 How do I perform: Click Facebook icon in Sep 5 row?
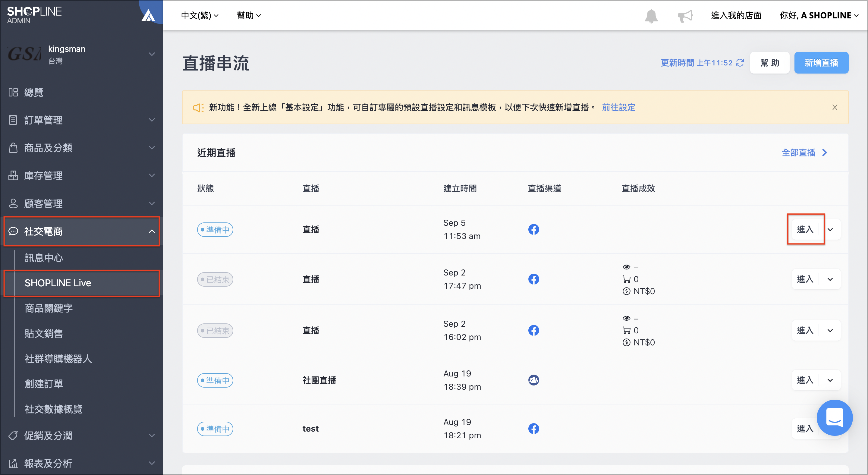(533, 229)
